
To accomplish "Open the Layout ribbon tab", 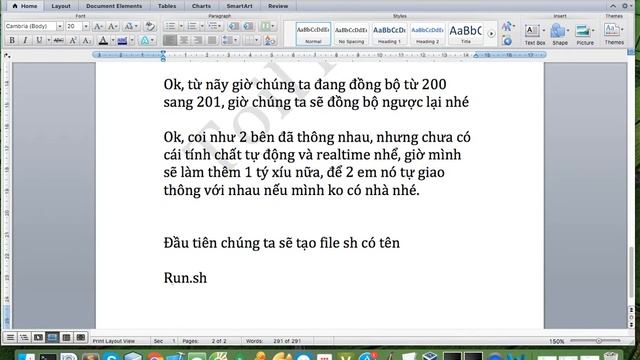I will 61,6.
